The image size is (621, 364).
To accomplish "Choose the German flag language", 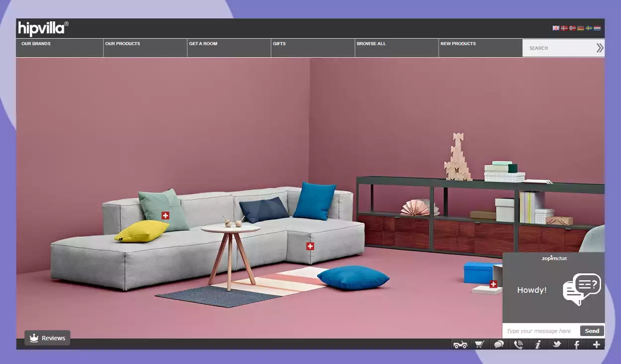I will 581,28.
